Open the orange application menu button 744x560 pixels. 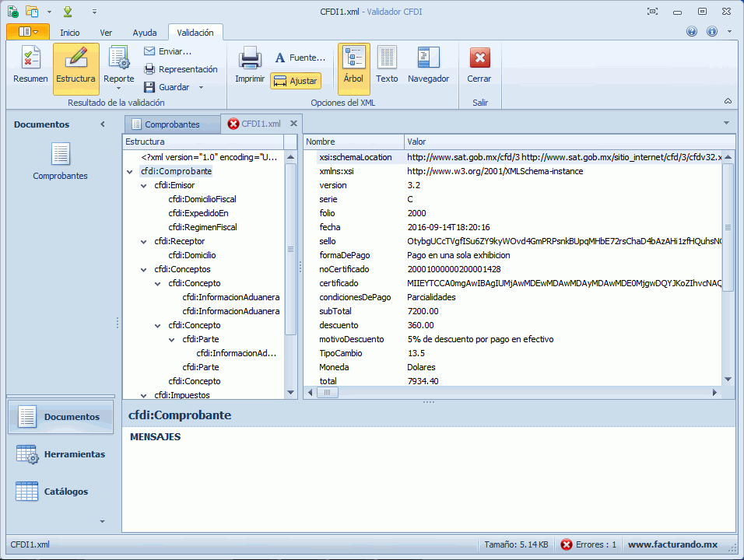click(x=28, y=32)
